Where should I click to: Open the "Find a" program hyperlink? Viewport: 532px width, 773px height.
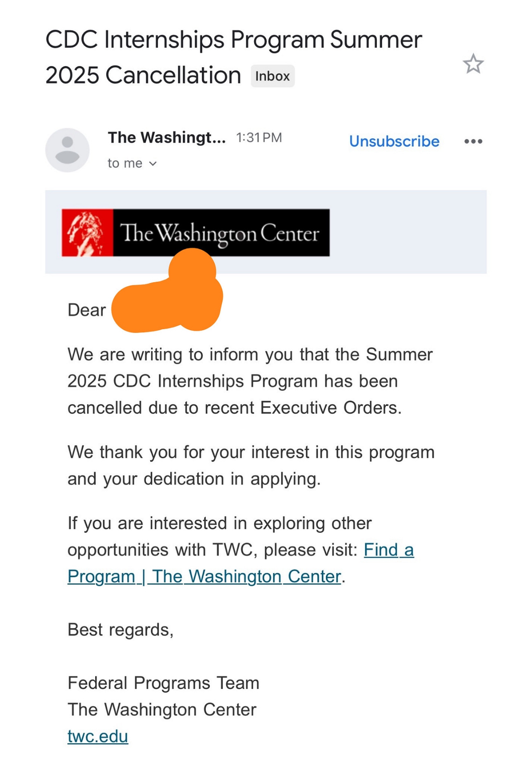pos(389,550)
